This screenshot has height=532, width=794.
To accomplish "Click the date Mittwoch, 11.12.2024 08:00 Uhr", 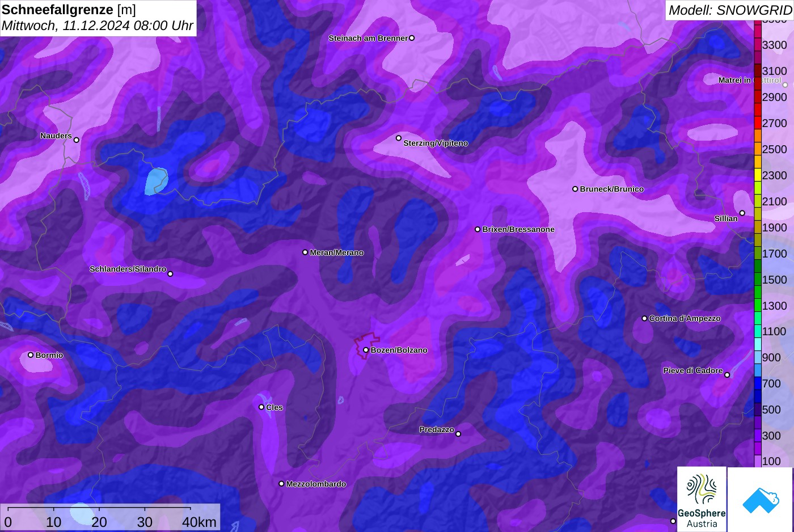I will click(x=98, y=26).
